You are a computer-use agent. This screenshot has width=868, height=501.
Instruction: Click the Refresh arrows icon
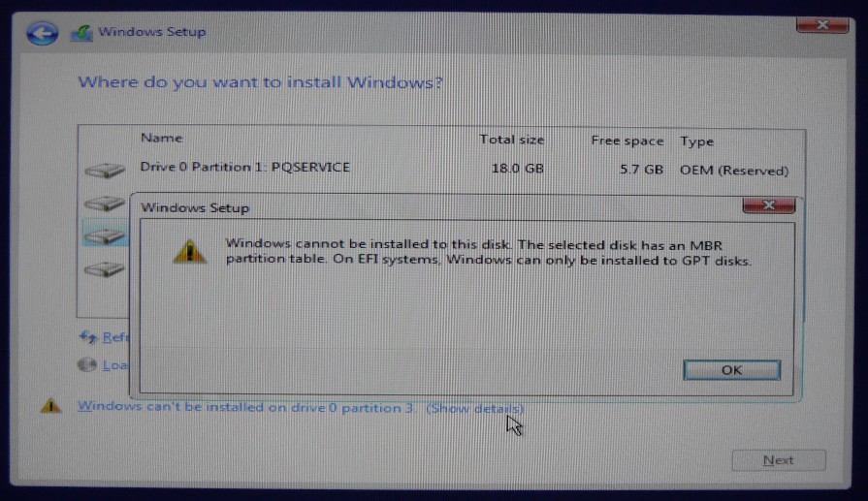point(88,337)
